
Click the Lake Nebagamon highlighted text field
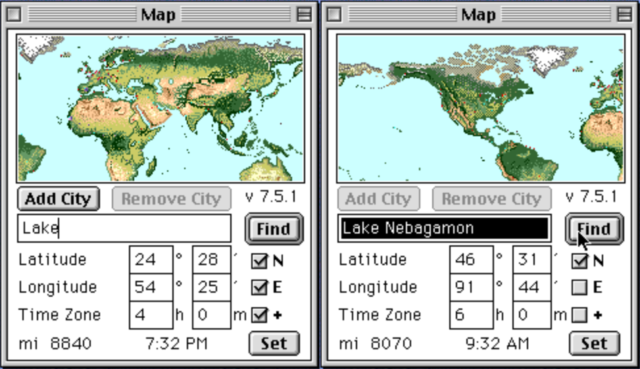444,228
